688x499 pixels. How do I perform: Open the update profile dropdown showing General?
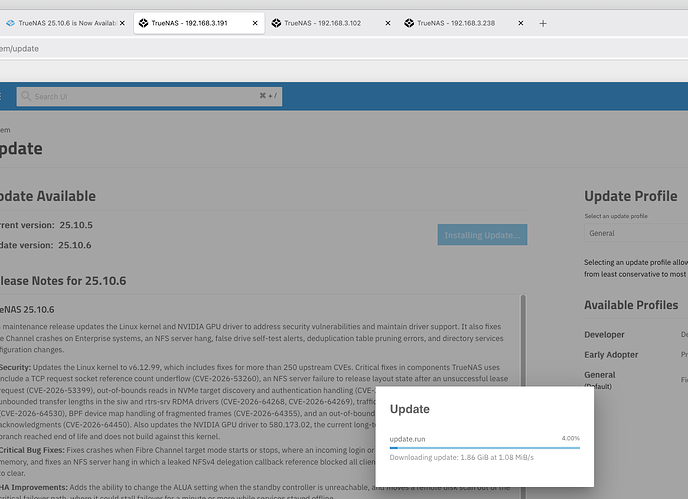(636, 233)
